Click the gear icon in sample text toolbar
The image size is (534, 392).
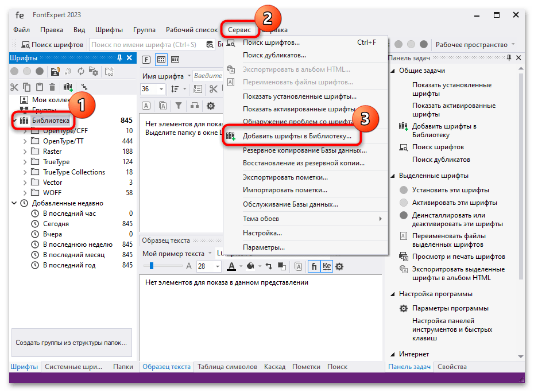coord(339,266)
